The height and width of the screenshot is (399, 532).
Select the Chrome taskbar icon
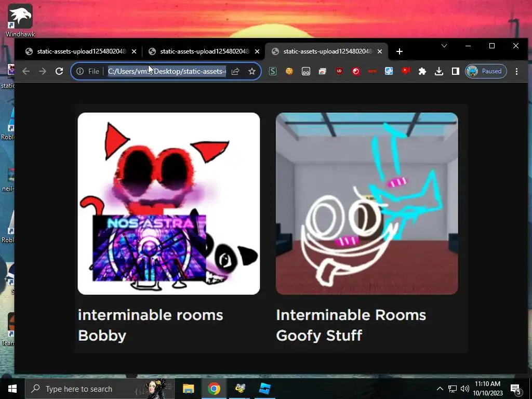pyautogui.click(x=214, y=389)
